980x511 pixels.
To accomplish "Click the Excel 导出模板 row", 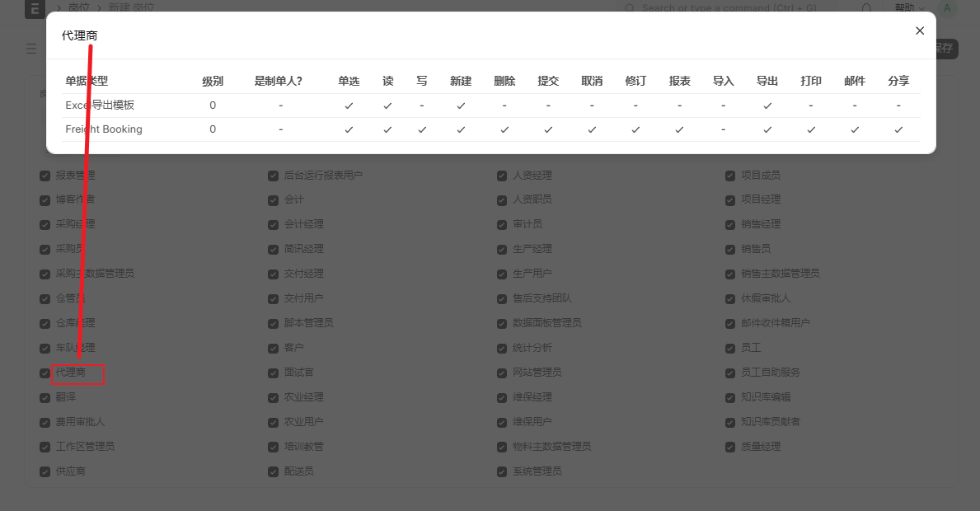I will (x=100, y=105).
